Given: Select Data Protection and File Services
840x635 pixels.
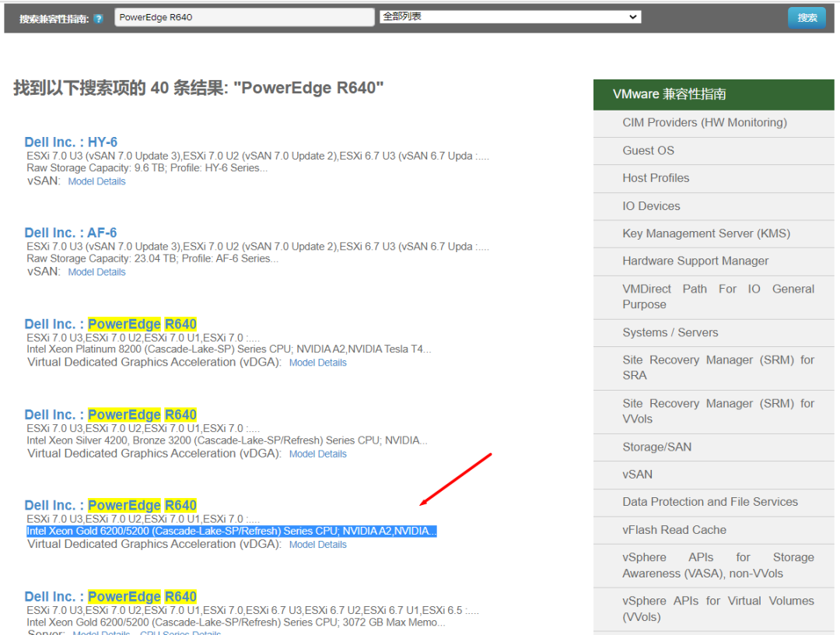Looking at the screenshot, I should pyautogui.click(x=713, y=502).
